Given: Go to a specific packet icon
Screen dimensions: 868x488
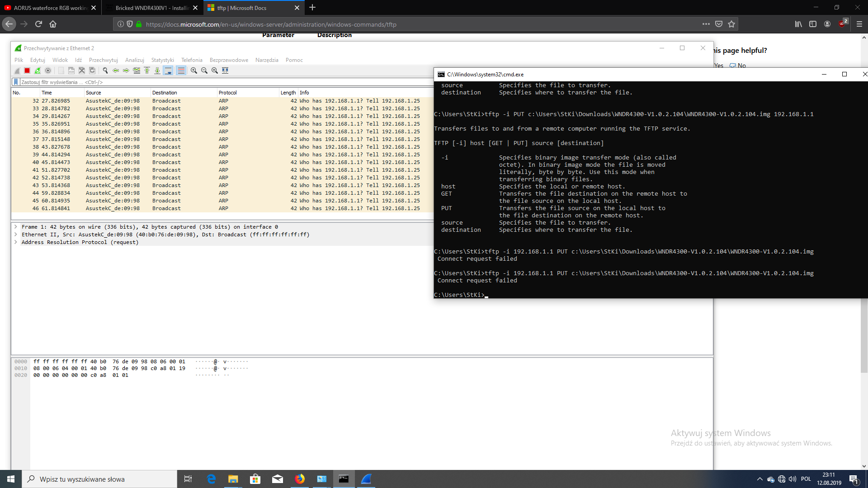Looking at the screenshot, I should pyautogui.click(x=137, y=70).
